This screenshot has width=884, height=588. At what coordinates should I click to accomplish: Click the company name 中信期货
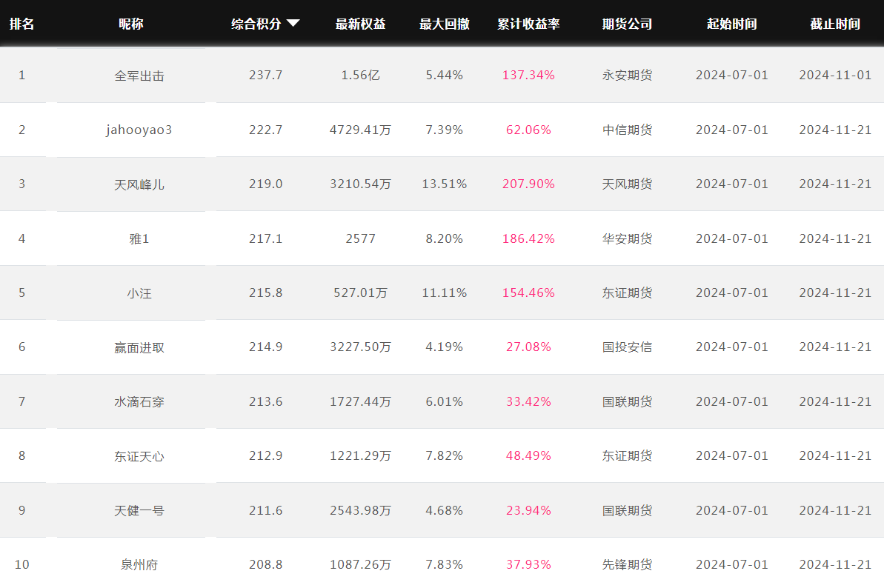coord(627,130)
